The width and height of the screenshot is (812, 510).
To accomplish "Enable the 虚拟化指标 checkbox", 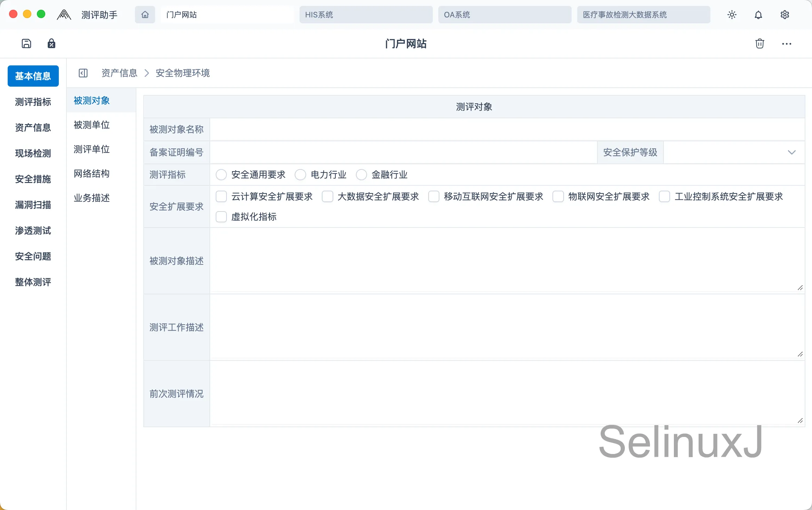I will pyautogui.click(x=221, y=217).
